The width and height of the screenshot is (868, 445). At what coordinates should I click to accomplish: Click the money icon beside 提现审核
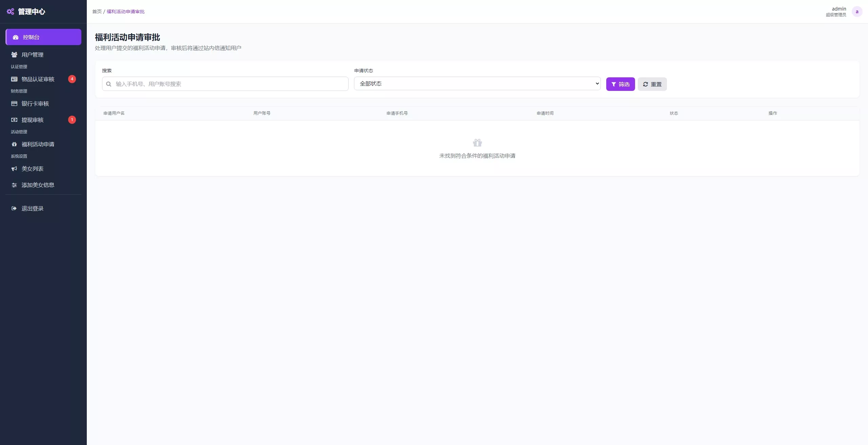(14, 120)
